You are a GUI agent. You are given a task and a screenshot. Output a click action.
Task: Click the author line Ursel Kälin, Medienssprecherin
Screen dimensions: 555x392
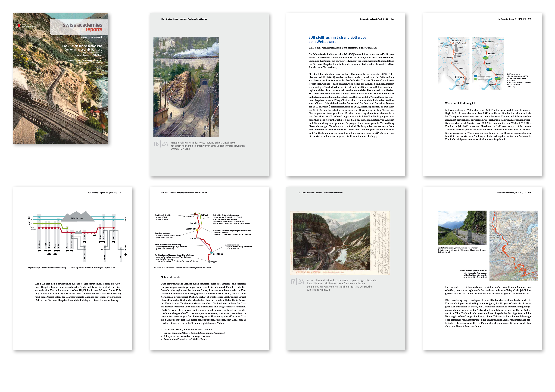coord(343,48)
